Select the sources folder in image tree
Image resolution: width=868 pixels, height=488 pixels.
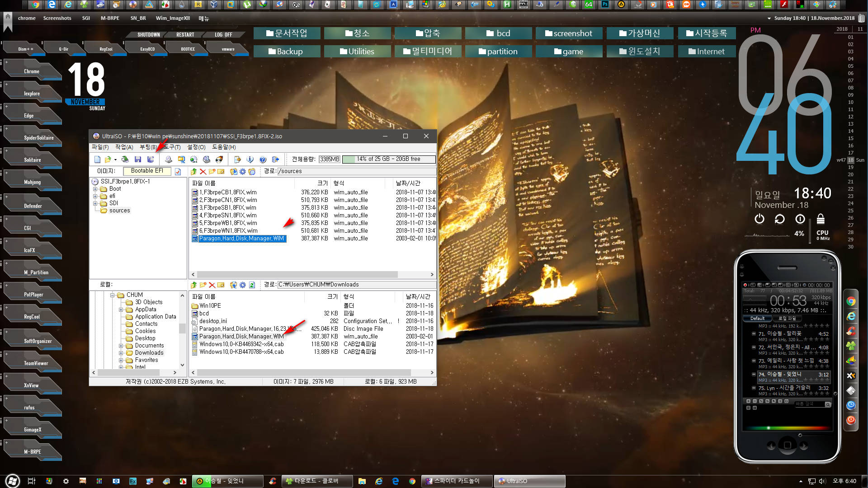[x=119, y=211]
